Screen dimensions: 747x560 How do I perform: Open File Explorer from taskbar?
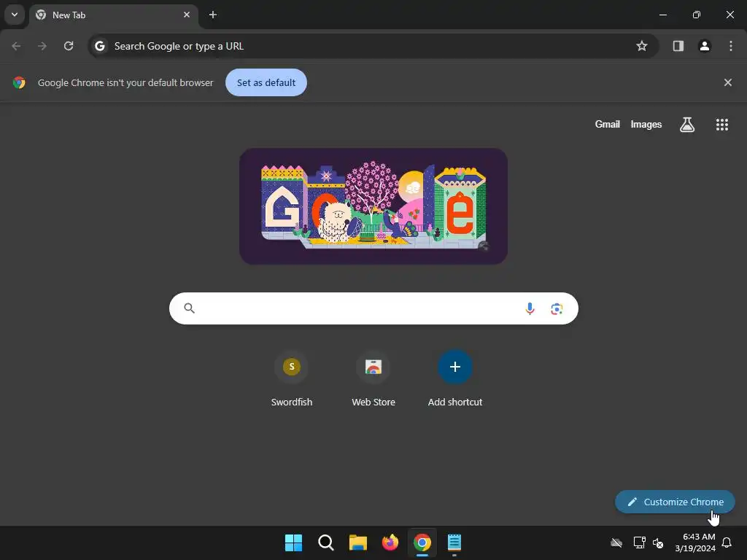pyautogui.click(x=357, y=542)
